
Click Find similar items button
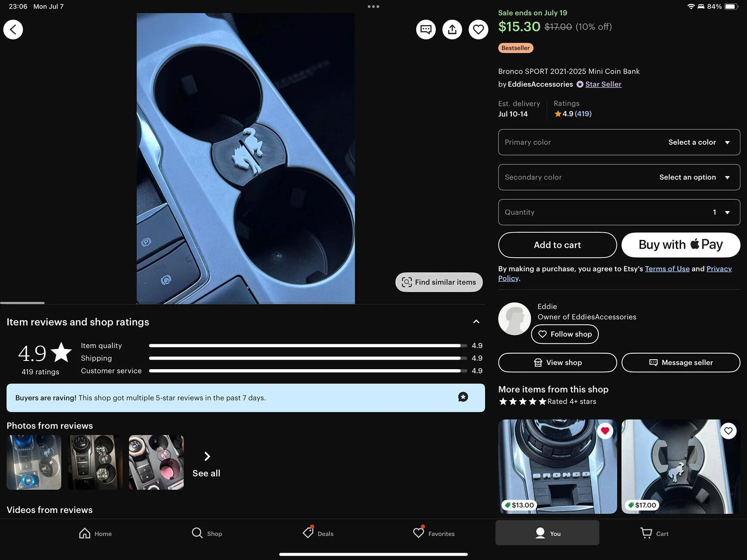point(439,282)
